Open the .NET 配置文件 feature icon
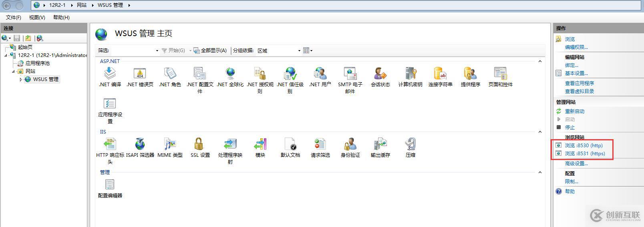The height and width of the screenshot is (227, 644). coord(200,73)
